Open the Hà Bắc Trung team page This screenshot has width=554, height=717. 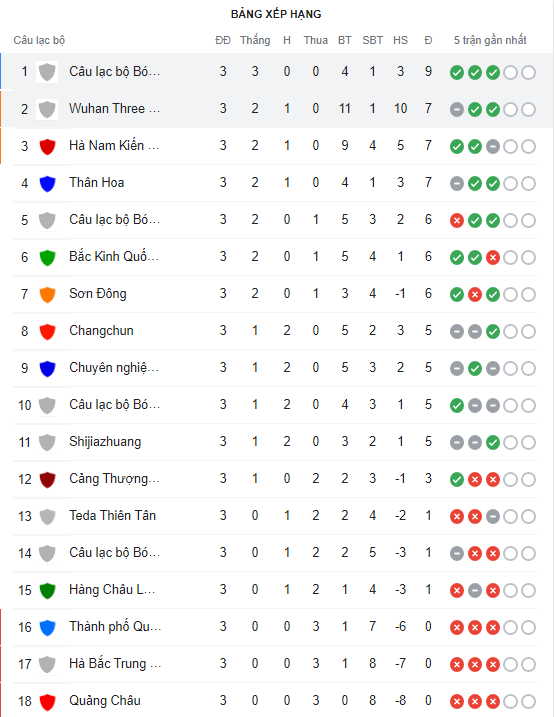point(115,663)
